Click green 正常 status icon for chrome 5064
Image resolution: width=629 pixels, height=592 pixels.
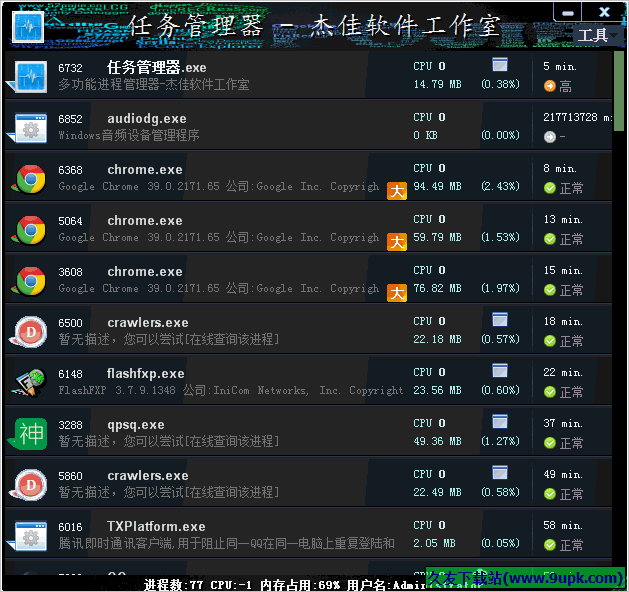[550, 239]
